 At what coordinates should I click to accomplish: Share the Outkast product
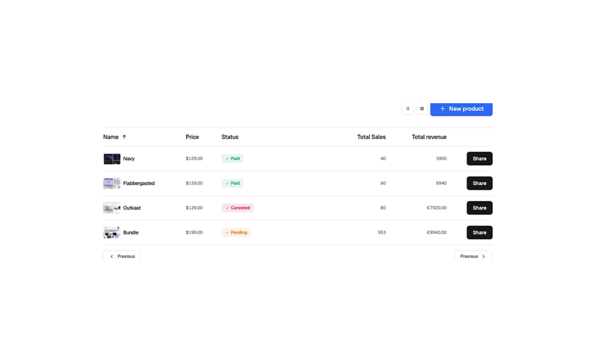pos(480,208)
